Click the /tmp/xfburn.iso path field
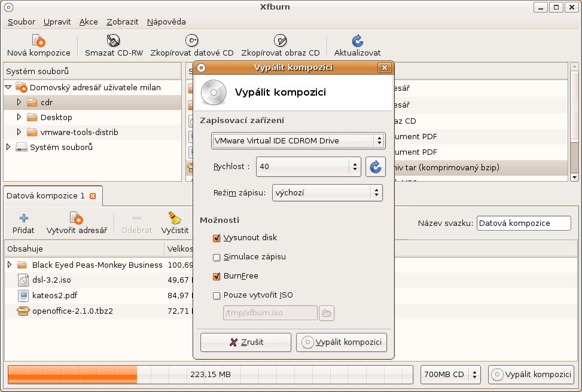Screen dimensions: 582x392 pyautogui.click(x=270, y=313)
